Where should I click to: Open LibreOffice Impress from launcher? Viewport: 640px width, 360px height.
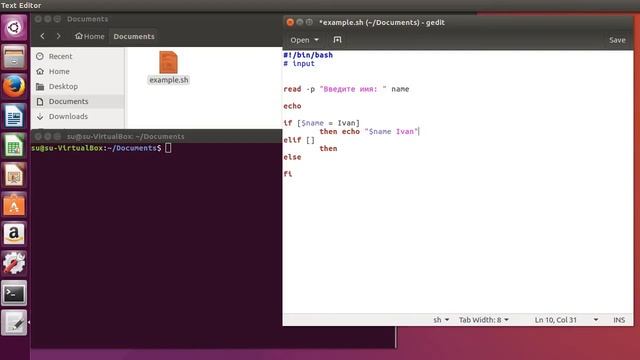[x=14, y=175]
